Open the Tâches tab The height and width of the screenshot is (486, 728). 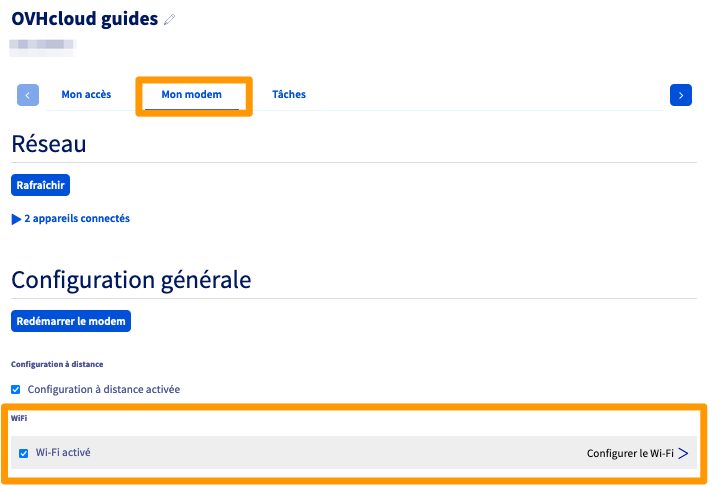pos(289,95)
